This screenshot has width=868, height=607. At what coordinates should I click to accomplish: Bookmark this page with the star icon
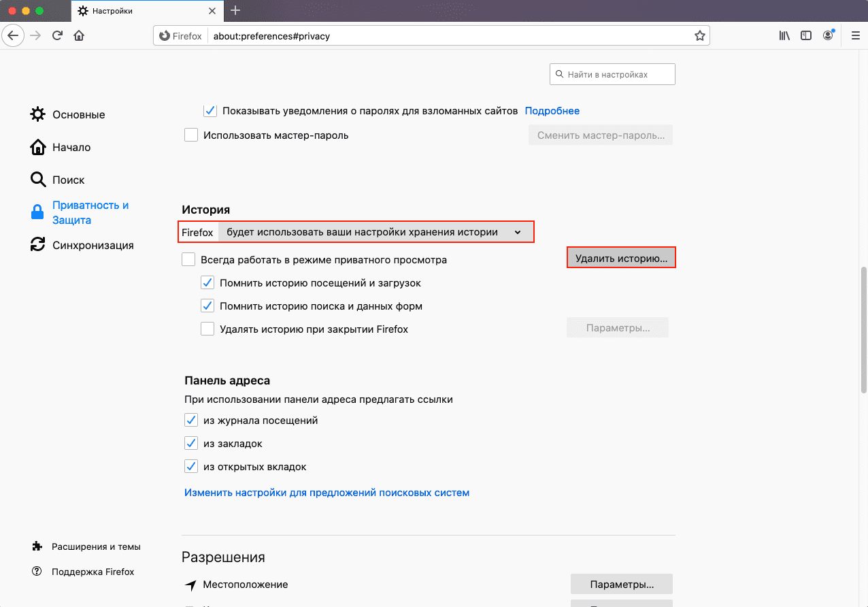click(699, 35)
